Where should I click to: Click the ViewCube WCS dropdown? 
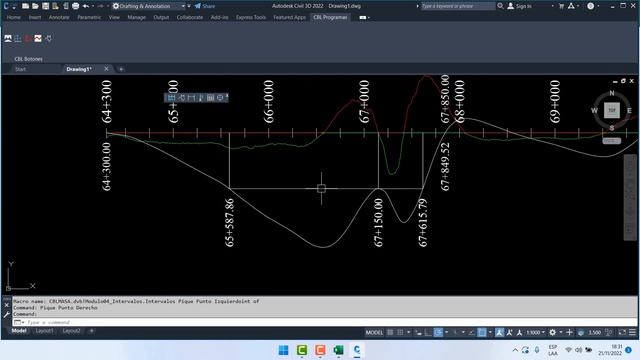pos(611,141)
